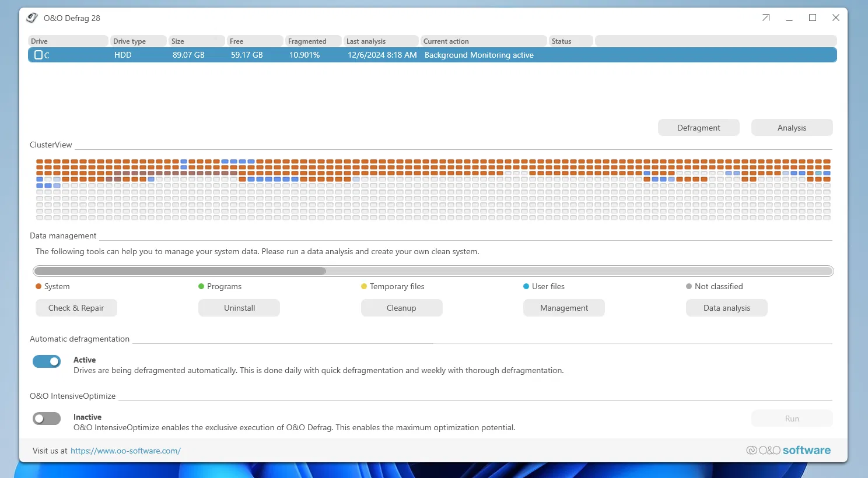868x478 pixels.
Task: Sort by the Status column header
Action: tap(571, 41)
